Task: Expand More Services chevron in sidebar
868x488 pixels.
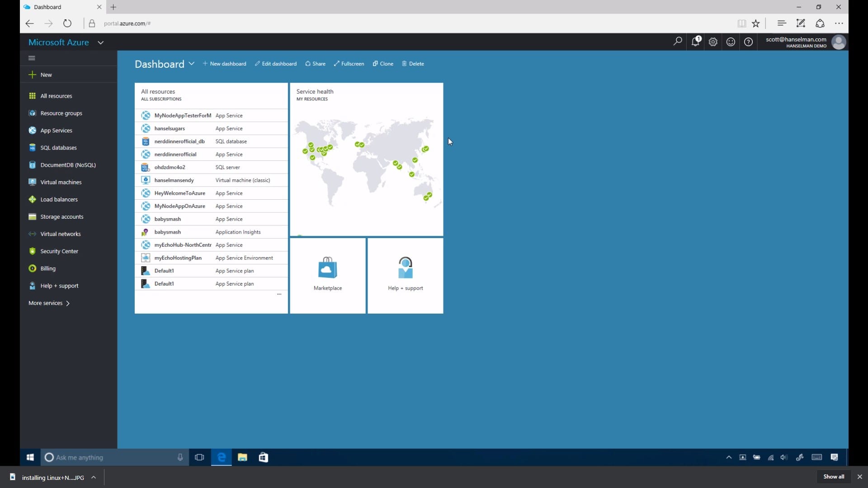Action: (67, 303)
